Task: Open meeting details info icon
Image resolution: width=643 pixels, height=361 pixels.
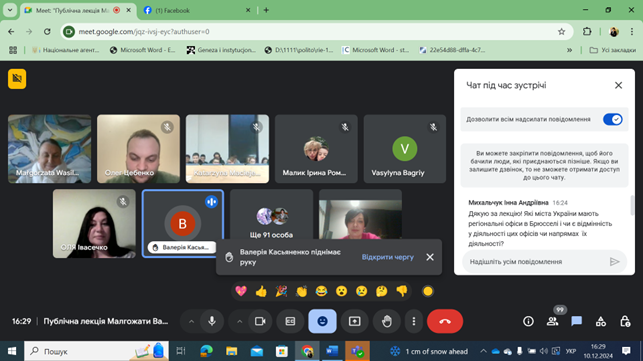Action: [528, 321]
